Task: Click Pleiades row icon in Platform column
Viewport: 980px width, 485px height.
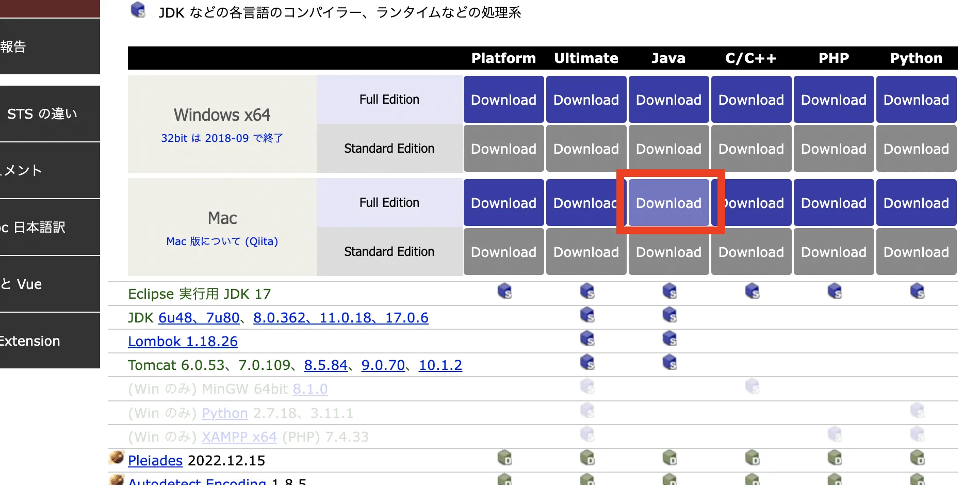Action: point(504,457)
